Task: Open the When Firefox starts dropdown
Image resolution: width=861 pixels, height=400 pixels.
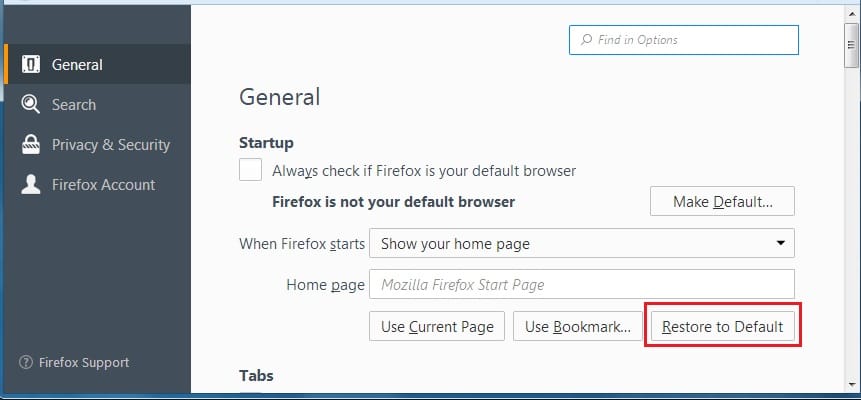Action: pyautogui.click(x=581, y=243)
